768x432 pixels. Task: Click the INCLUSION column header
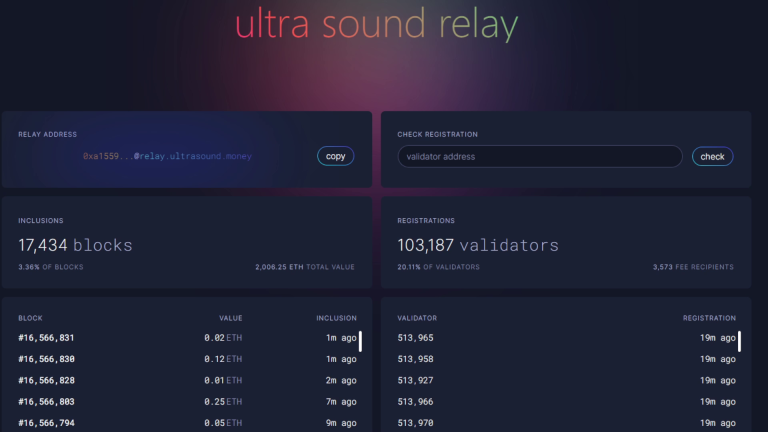[336, 318]
